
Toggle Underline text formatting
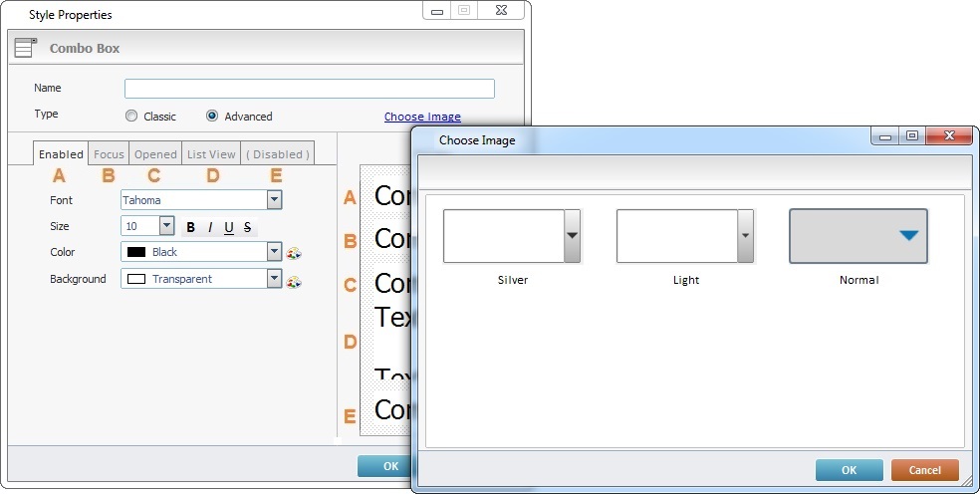[229, 227]
